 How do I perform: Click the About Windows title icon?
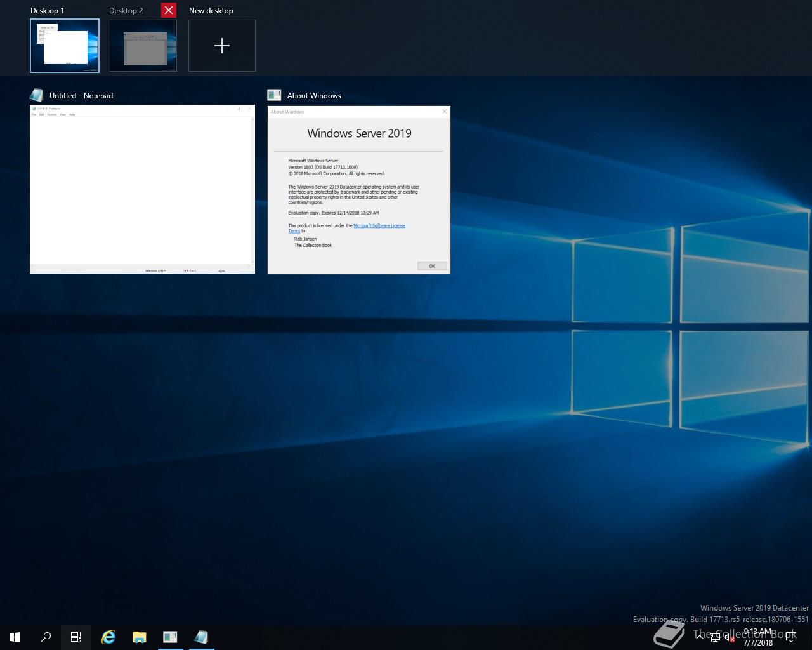point(274,95)
